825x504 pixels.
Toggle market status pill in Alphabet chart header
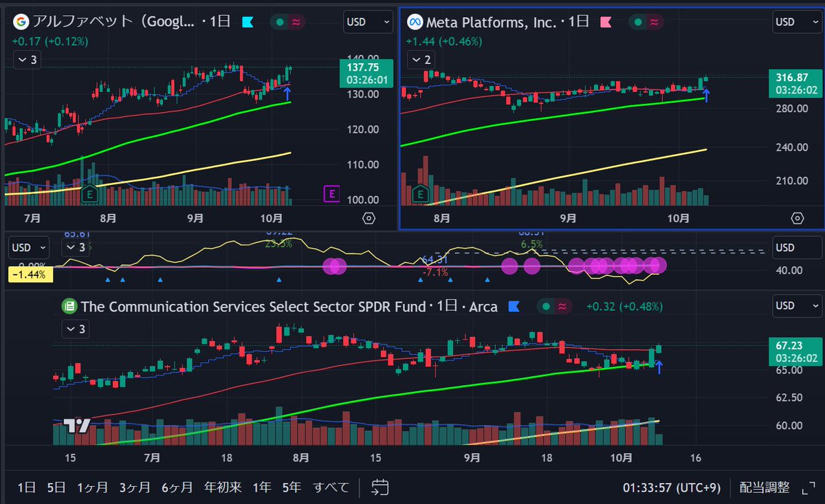[287, 22]
